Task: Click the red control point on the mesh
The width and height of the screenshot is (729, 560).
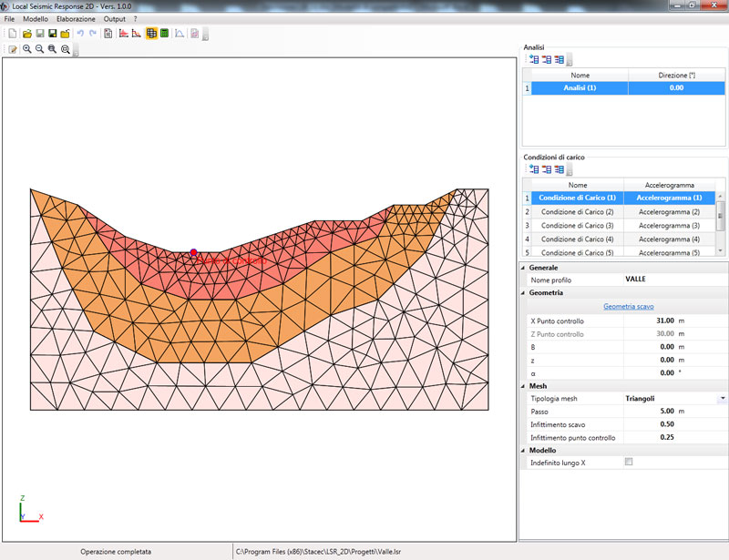Action: pyautogui.click(x=193, y=252)
